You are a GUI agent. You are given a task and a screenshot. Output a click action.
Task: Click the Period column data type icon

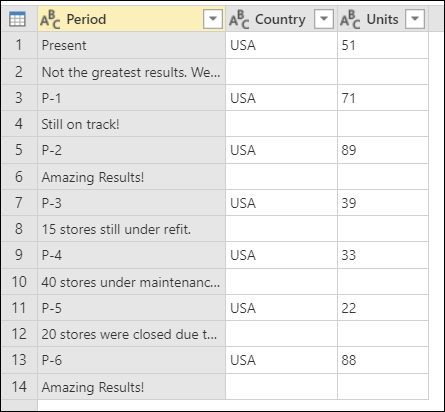pyautogui.click(x=50, y=19)
